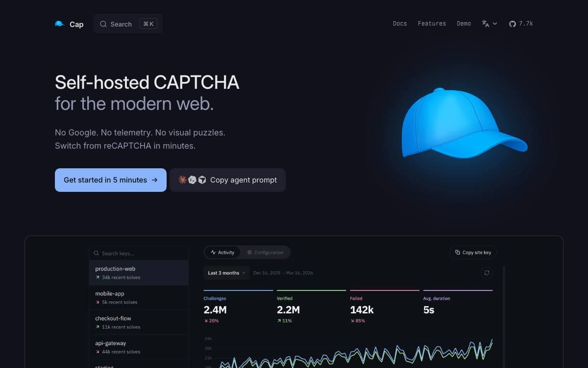
Task: Click the blue cap illustration
Action: click(x=464, y=123)
